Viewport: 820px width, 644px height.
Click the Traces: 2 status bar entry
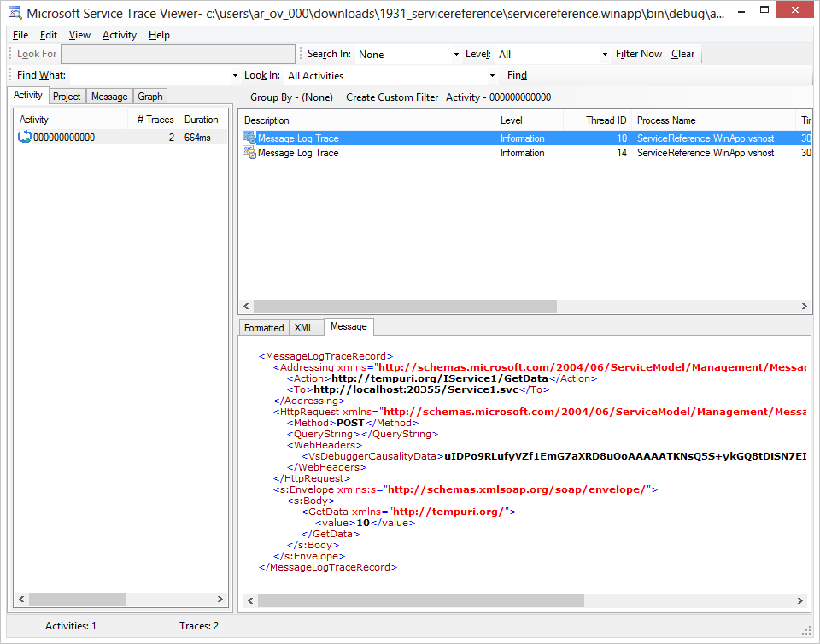199,626
